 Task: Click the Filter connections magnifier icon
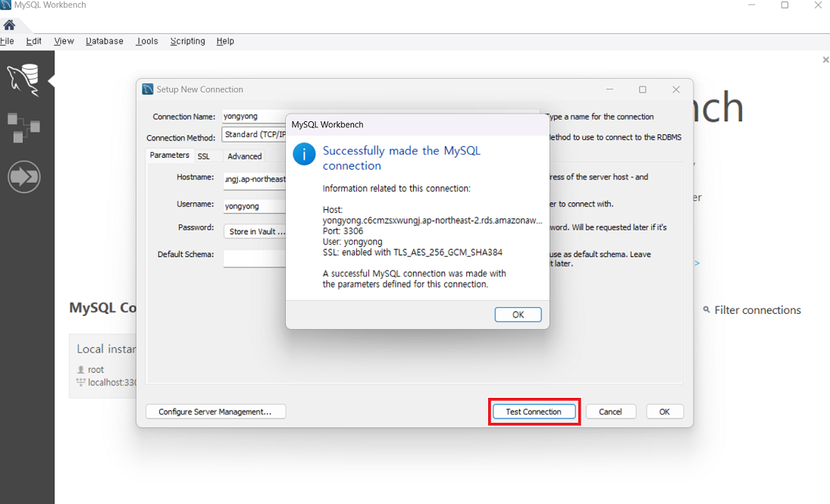pyautogui.click(x=706, y=310)
